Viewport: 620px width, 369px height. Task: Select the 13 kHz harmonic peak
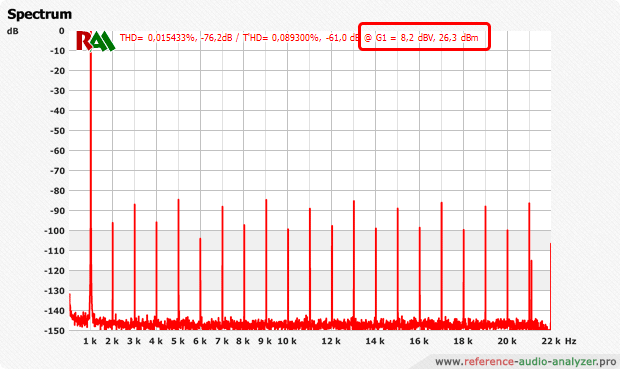[354, 262]
